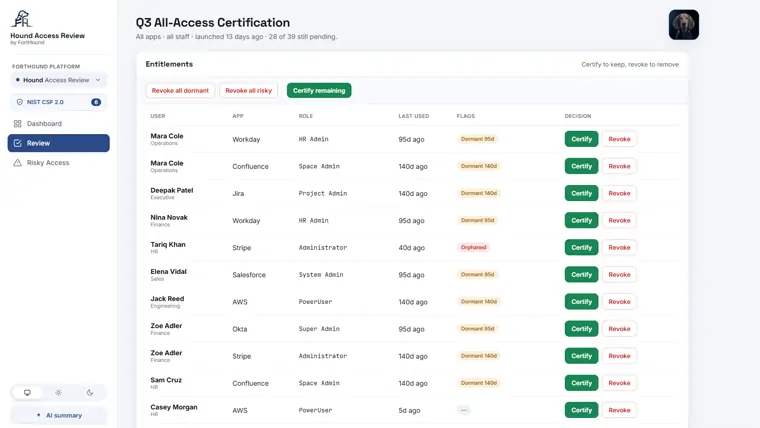760x428 pixels.
Task: Click the AI summary sparkle icon
Action: tap(39, 415)
